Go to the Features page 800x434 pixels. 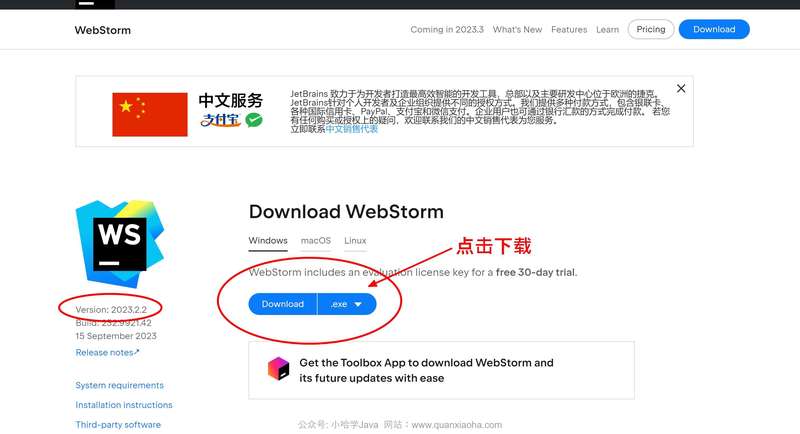coord(569,30)
